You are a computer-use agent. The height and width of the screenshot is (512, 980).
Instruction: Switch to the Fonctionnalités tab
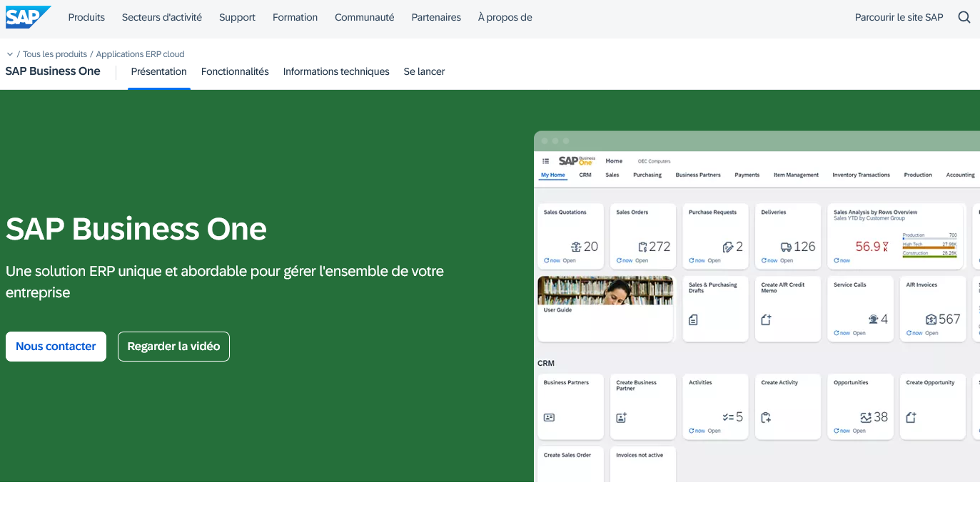tap(235, 71)
